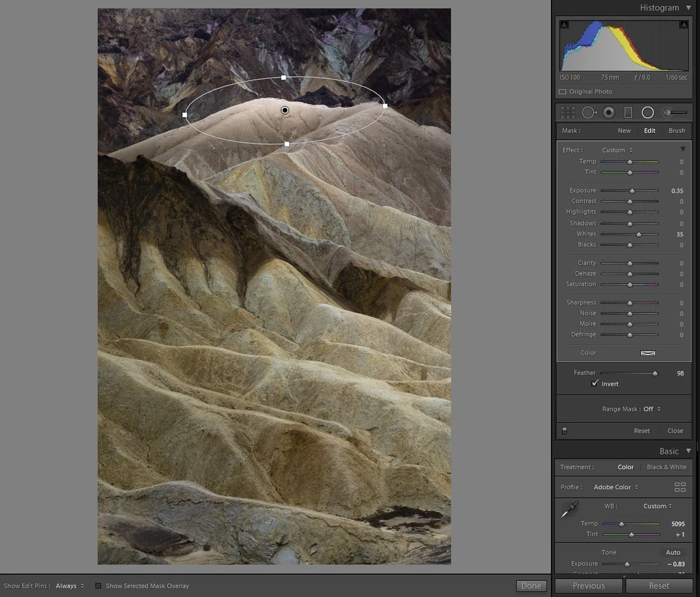The height and width of the screenshot is (597, 700).
Task: Open the Profile Adobe Color dropdown
Action: (616, 487)
